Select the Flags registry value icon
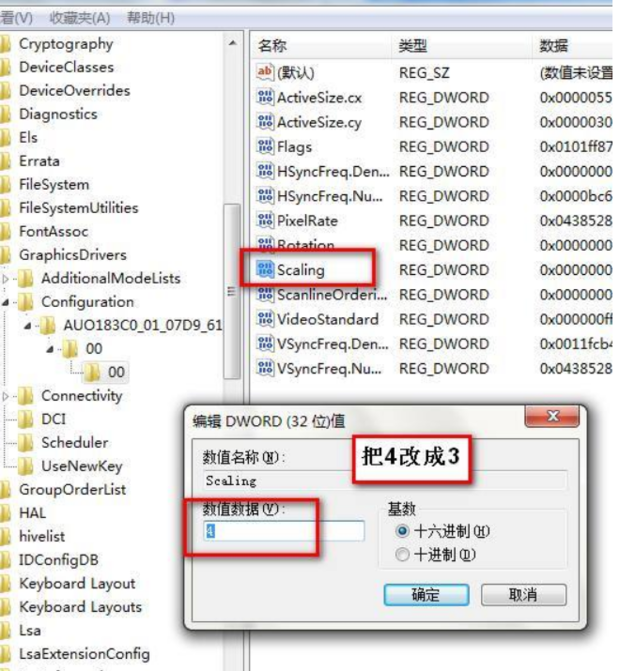The height and width of the screenshot is (671, 620). coord(265,146)
